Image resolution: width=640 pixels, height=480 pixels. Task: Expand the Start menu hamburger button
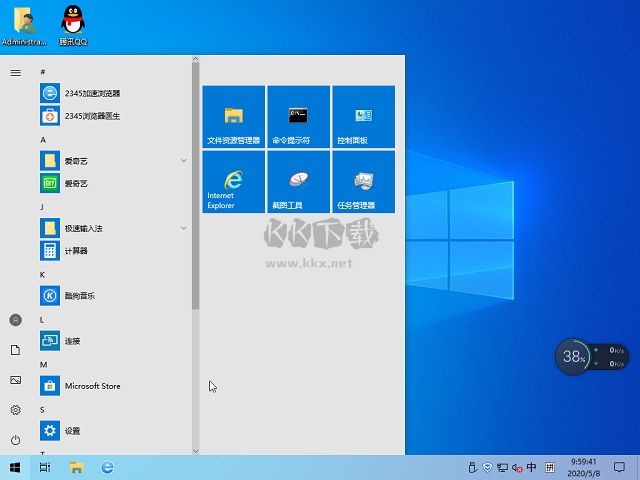tap(16, 73)
